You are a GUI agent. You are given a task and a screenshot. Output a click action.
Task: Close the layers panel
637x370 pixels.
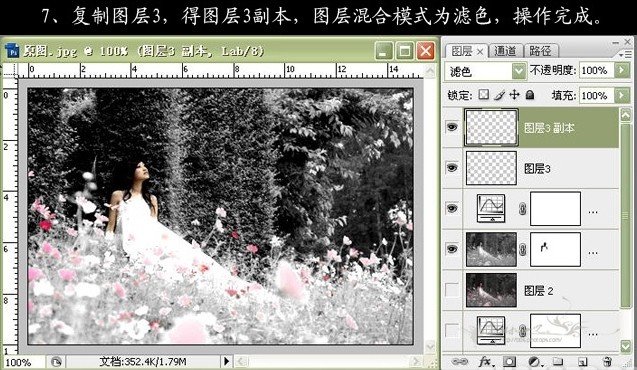(x=627, y=41)
